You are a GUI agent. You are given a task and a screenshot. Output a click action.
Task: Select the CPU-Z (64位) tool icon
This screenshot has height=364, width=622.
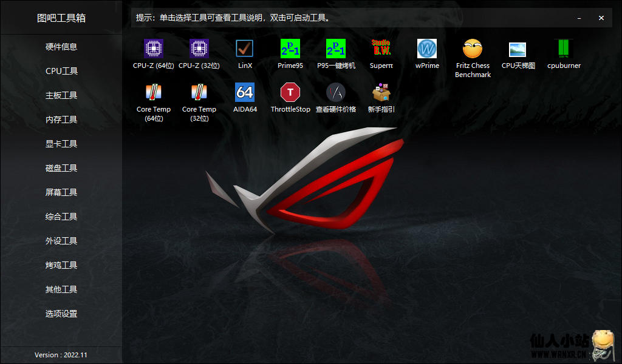tap(154, 49)
